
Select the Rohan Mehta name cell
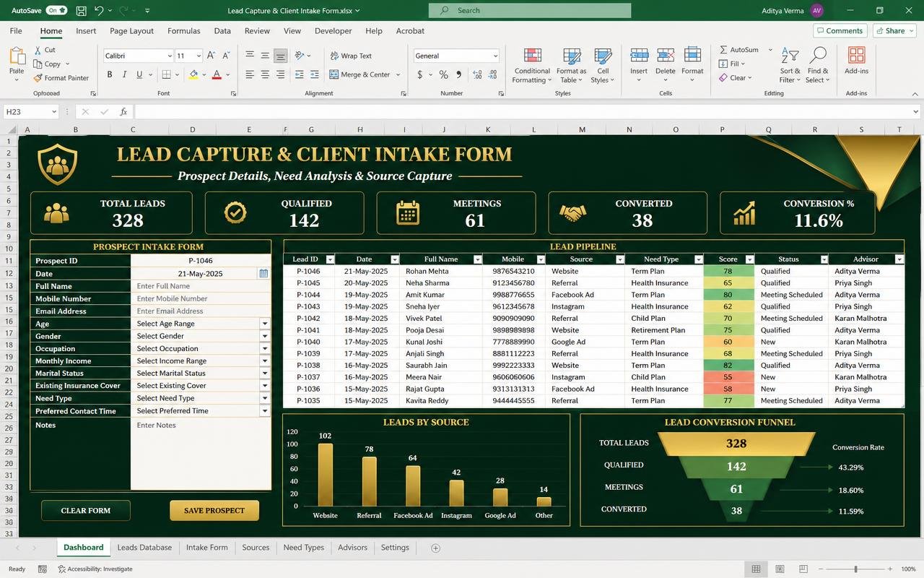pyautogui.click(x=441, y=272)
